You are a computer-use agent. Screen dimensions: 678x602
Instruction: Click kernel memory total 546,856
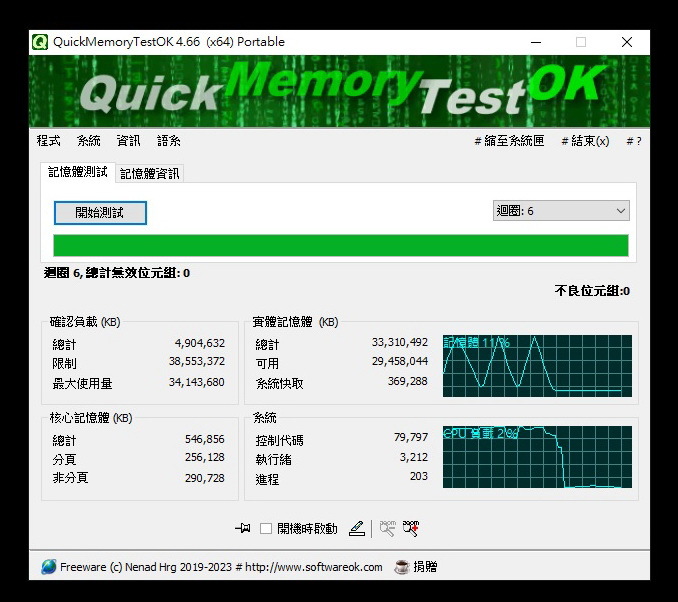[x=205, y=439]
